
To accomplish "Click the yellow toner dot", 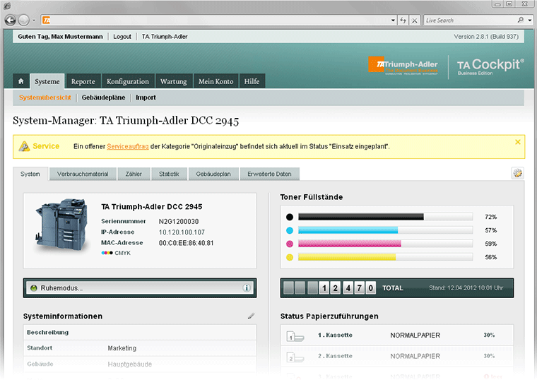I will click(x=290, y=257).
